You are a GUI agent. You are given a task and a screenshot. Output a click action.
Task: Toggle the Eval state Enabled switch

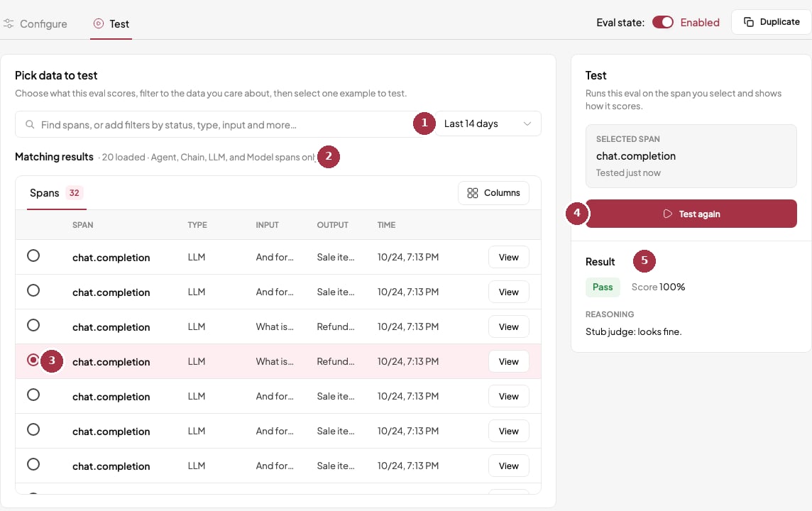click(662, 22)
